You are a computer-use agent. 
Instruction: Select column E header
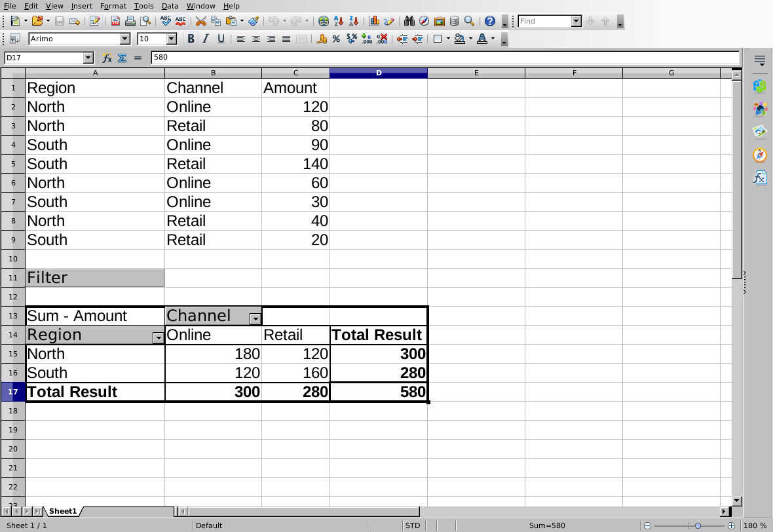point(476,73)
